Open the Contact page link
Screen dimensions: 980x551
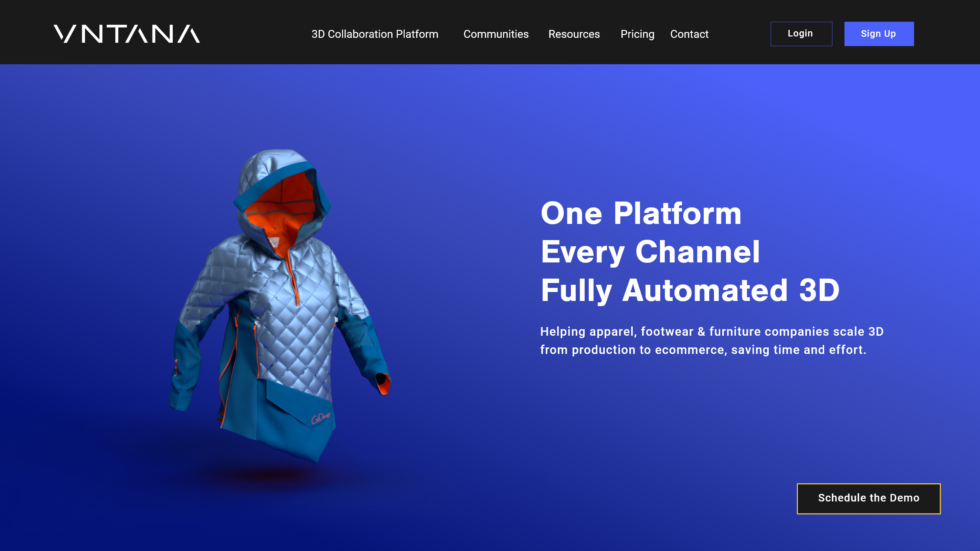point(689,34)
